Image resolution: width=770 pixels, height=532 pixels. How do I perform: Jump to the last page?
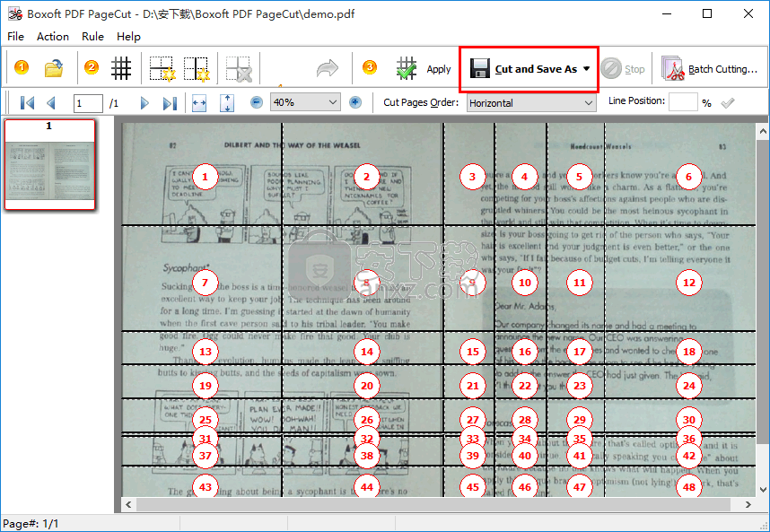click(170, 103)
